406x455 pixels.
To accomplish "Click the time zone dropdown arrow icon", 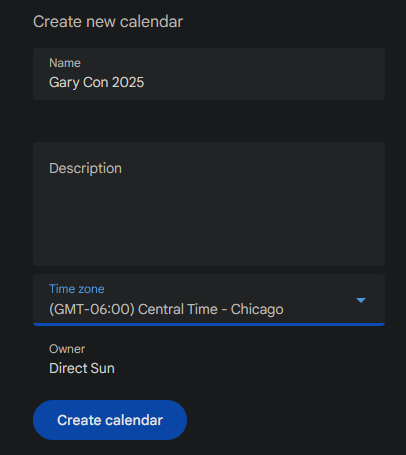I will click(361, 300).
